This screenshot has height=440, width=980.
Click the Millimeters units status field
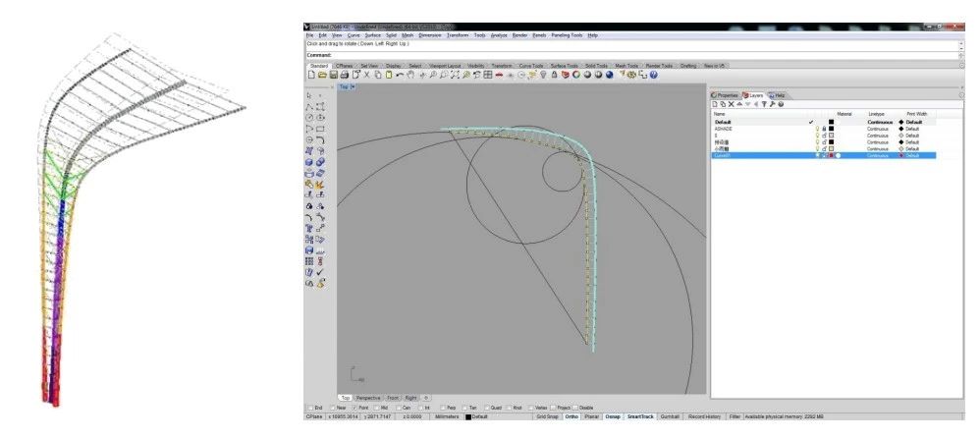pyautogui.click(x=447, y=416)
